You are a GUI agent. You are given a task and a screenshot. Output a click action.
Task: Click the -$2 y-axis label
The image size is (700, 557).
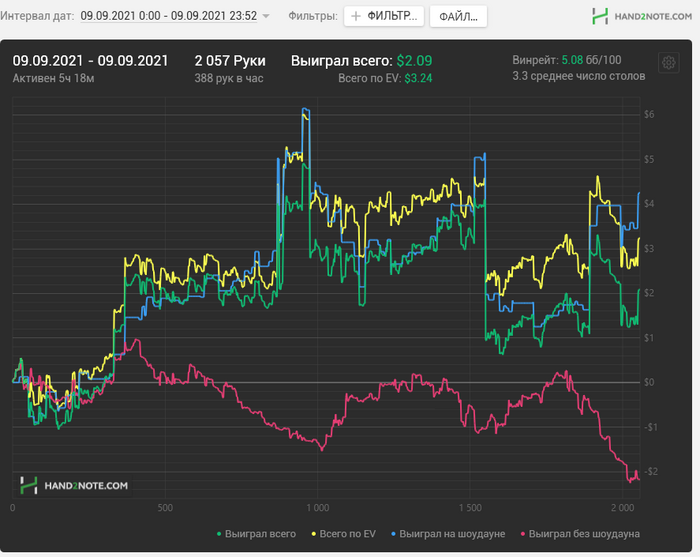pos(651,472)
